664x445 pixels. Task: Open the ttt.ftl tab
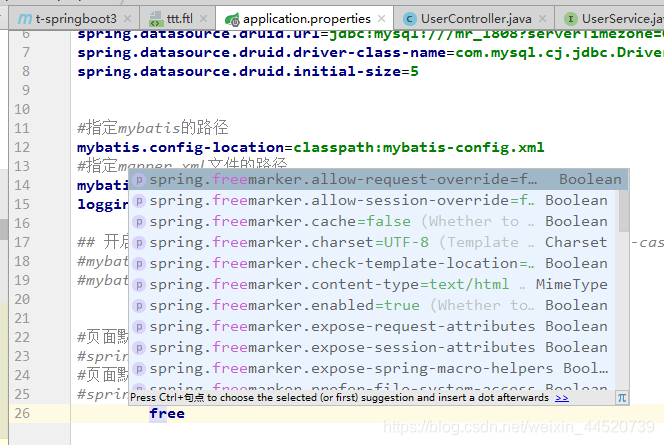tap(178, 19)
